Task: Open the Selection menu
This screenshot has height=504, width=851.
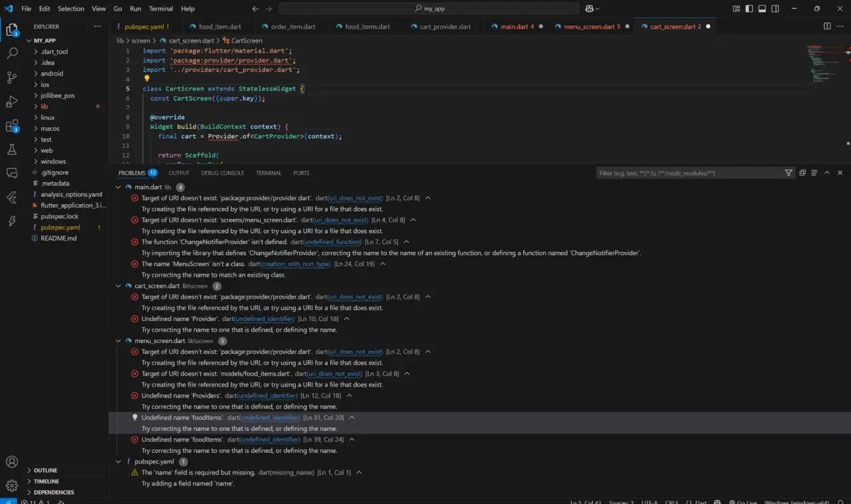Action: [x=71, y=9]
